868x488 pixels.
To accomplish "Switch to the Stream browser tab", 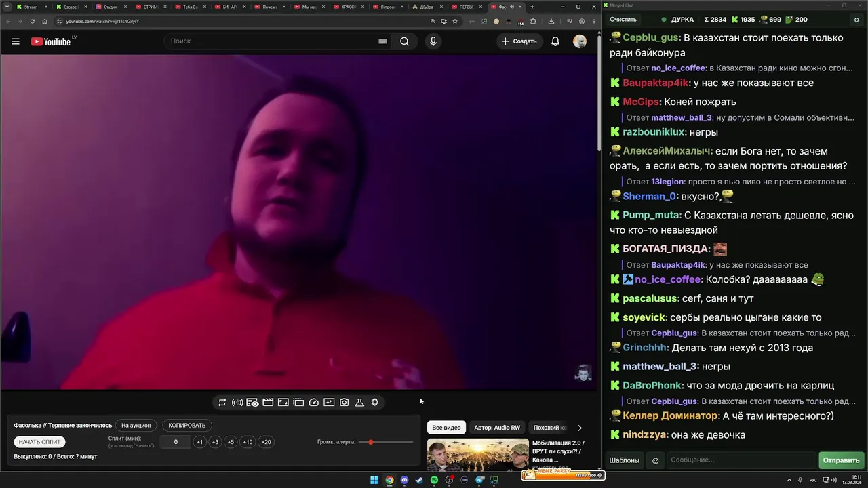I will click(x=31, y=7).
